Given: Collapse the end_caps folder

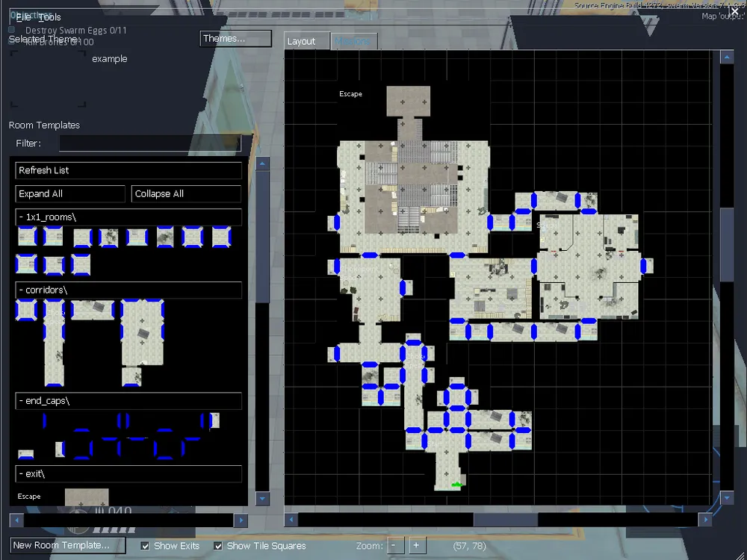Looking at the screenshot, I should (128, 401).
